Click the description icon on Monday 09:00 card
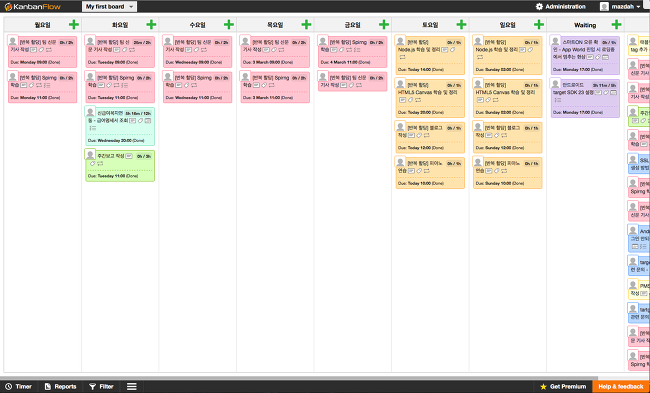The width and height of the screenshot is (650, 393). click(34, 50)
